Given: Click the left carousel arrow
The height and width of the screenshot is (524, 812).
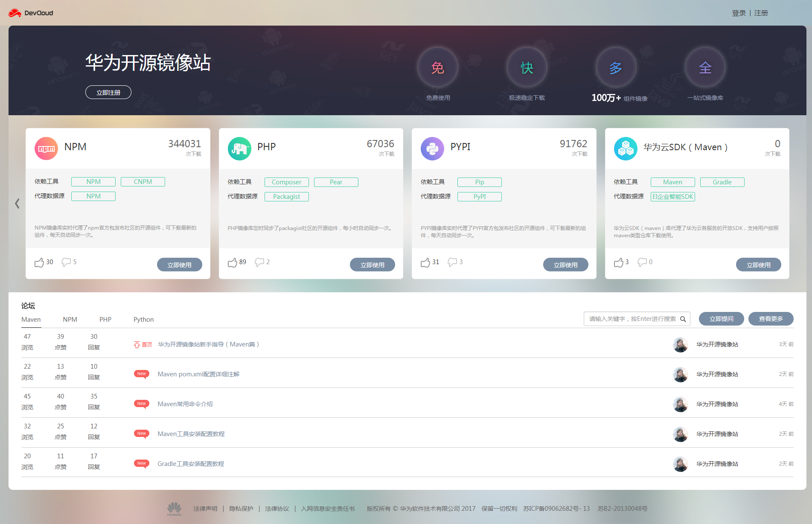Looking at the screenshot, I should point(17,203).
